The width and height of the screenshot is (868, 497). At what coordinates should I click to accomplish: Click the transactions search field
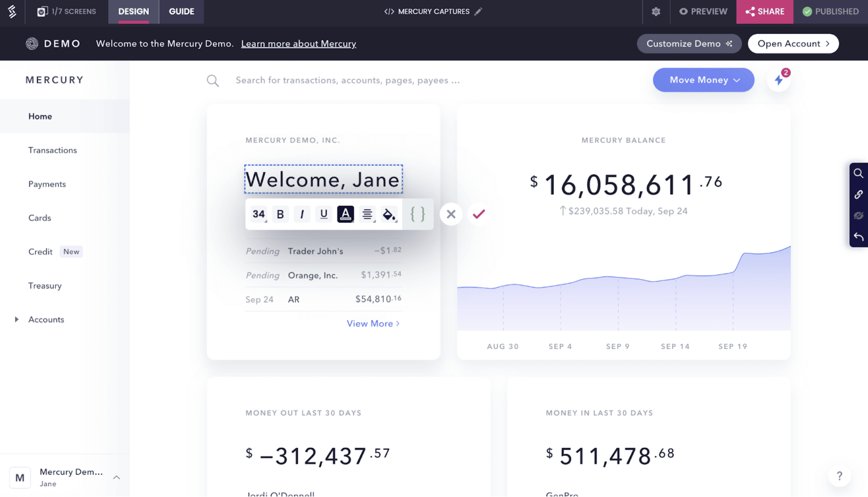pyautogui.click(x=347, y=80)
